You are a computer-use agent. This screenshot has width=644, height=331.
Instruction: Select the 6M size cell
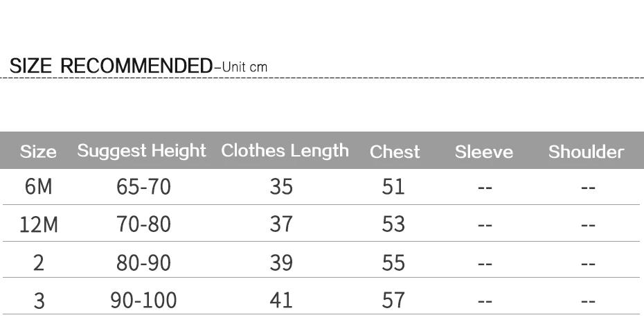point(39,187)
